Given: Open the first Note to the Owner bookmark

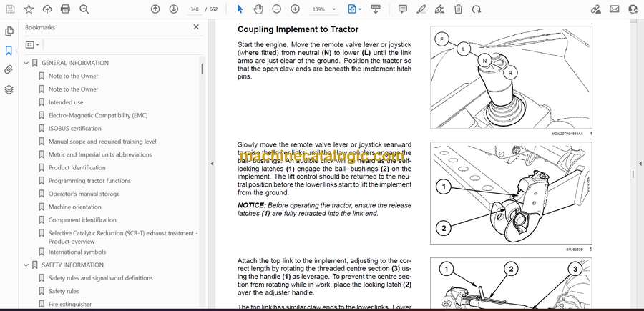Looking at the screenshot, I should click(x=74, y=76).
